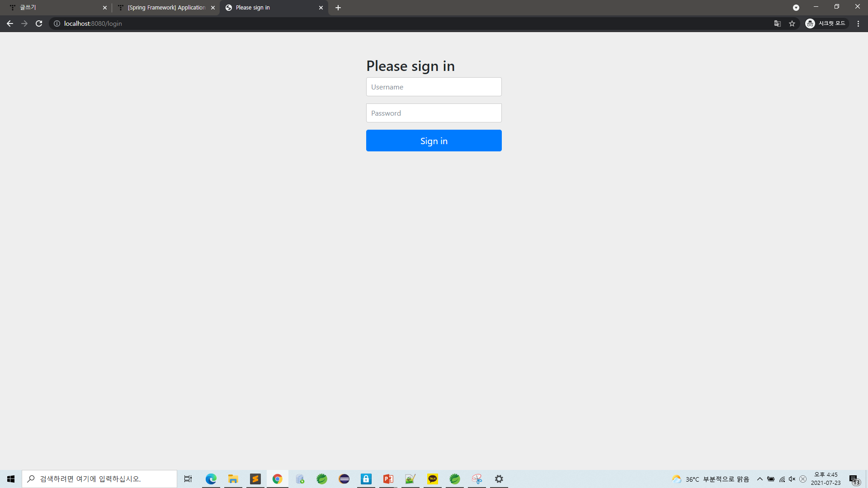This screenshot has height=488, width=868.
Task: Toggle the muted volume tray icon
Action: pyautogui.click(x=792, y=479)
